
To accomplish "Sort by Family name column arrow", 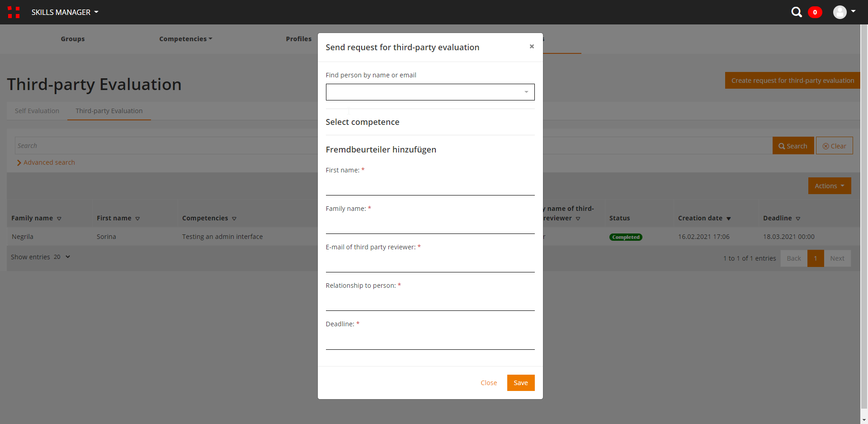I will pyautogui.click(x=59, y=219).
